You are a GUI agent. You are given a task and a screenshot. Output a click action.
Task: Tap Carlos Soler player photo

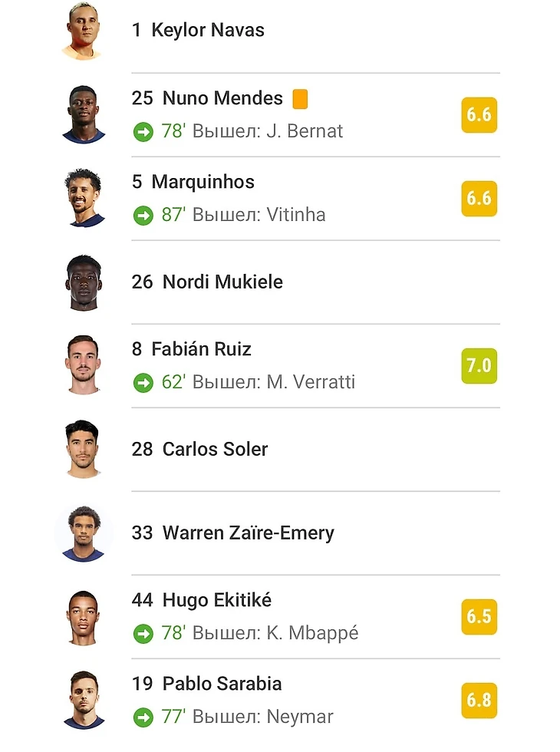pos(82,450)
